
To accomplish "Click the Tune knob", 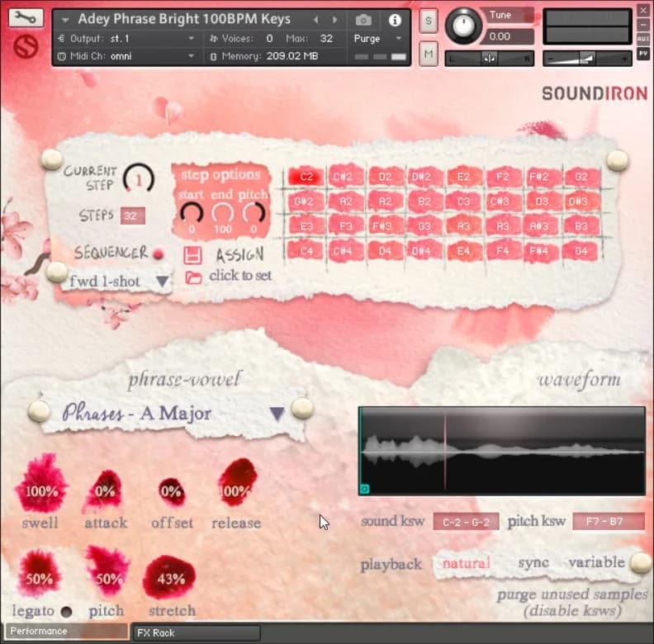I will click(463, 26).
